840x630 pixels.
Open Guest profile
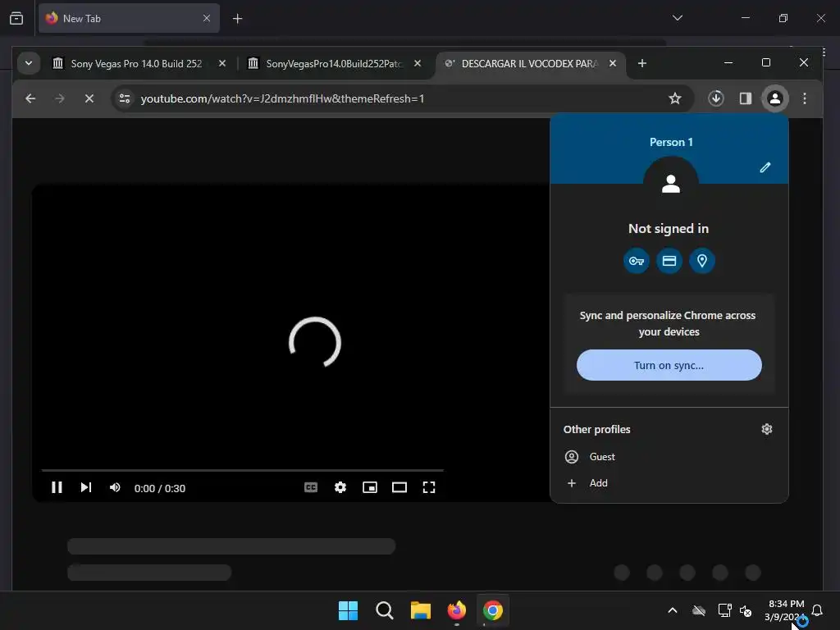point(669,456)
